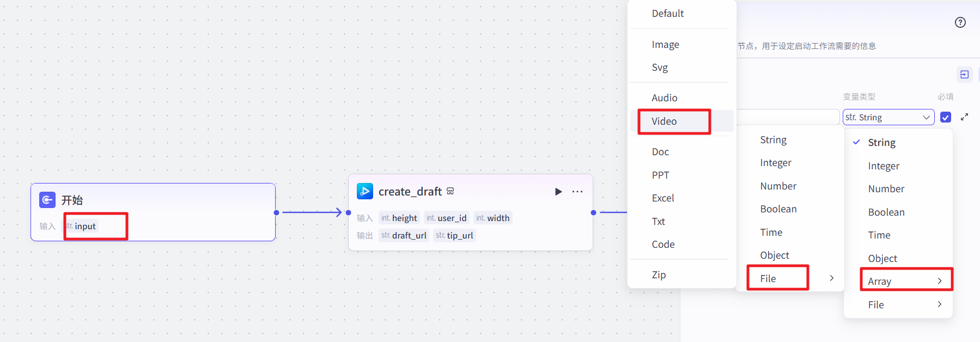
Task: Click the input variable tag in Start node
Action: [x=81, y=226]
